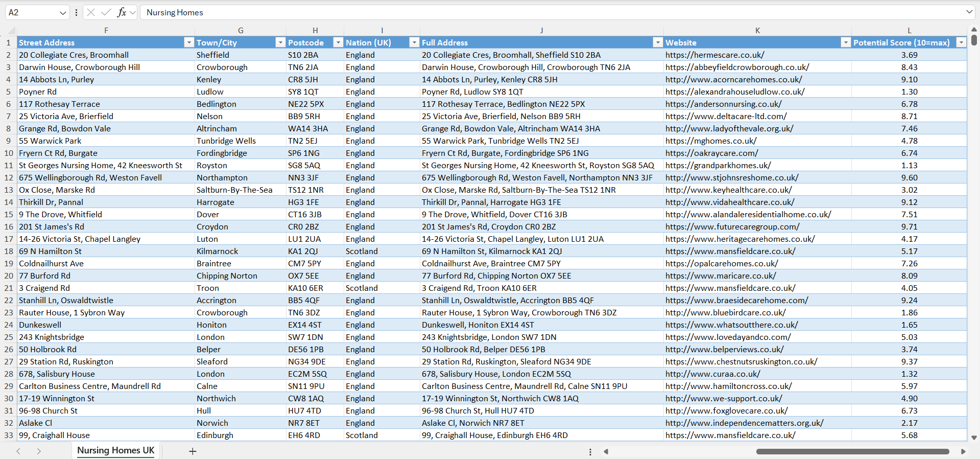Click the horizontal scrollbar thumb
This screenshot has width=980, height=459.
point(853,451)
